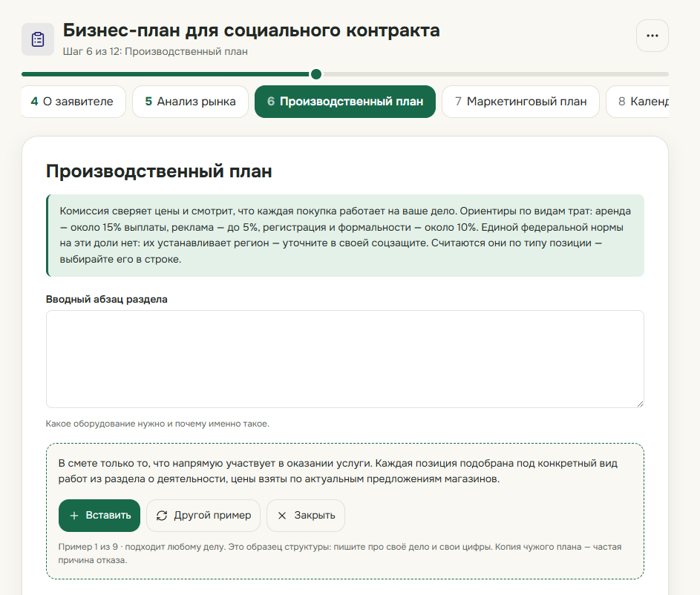Open the three-dots more options menu
The width and height of the screenshot is (700, 595).
pos(652,36)
